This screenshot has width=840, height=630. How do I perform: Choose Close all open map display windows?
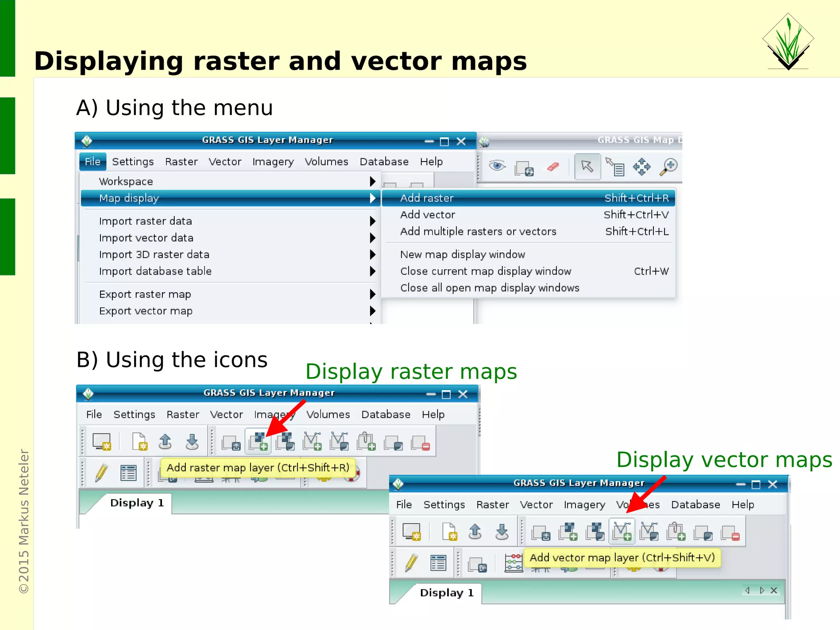click(x=528, y=288)
